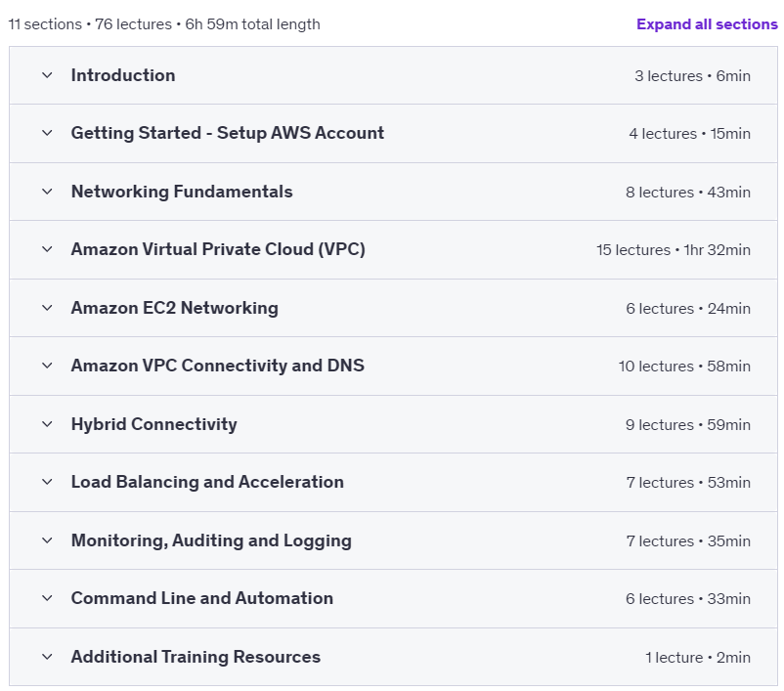
Task: Select Amazon Virtual Private Cloud (VPC) title
Action: click(x=218, y=249)
